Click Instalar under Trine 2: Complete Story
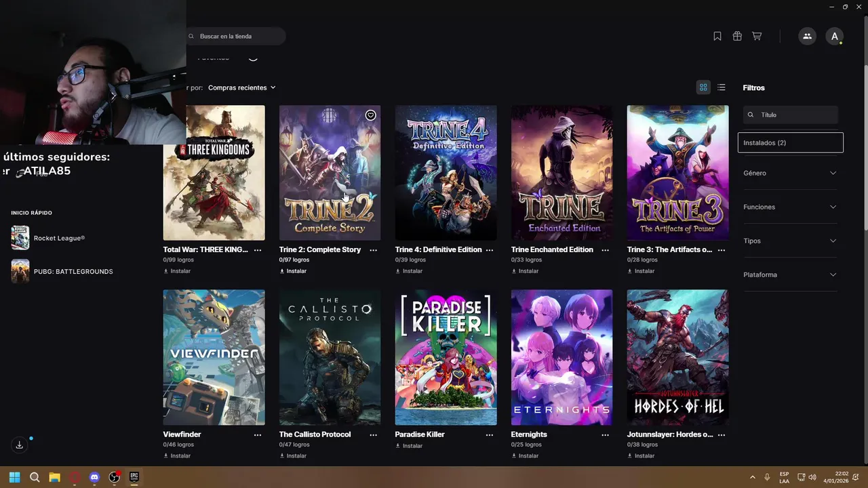Screen dimensions: 868x488 [x=293, y=271]
